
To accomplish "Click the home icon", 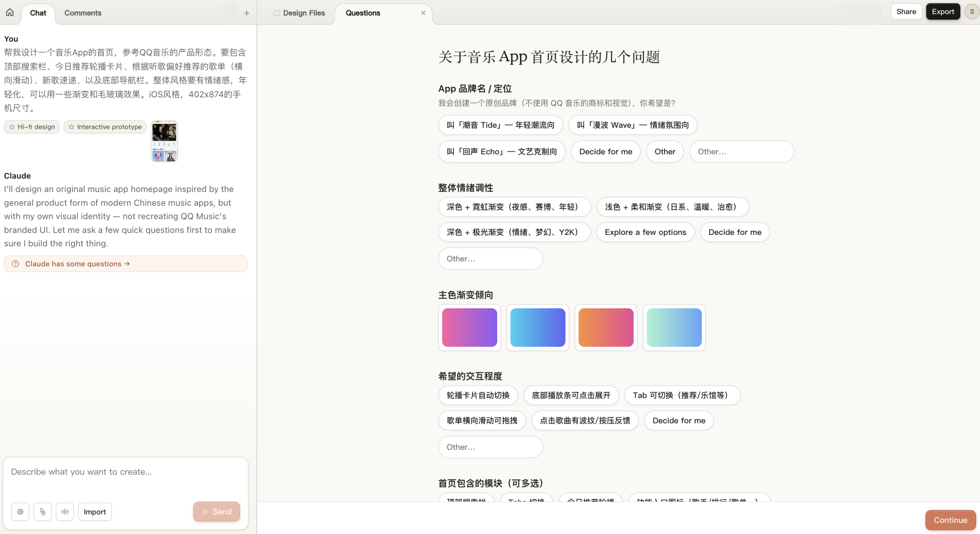I will (10, 13).
